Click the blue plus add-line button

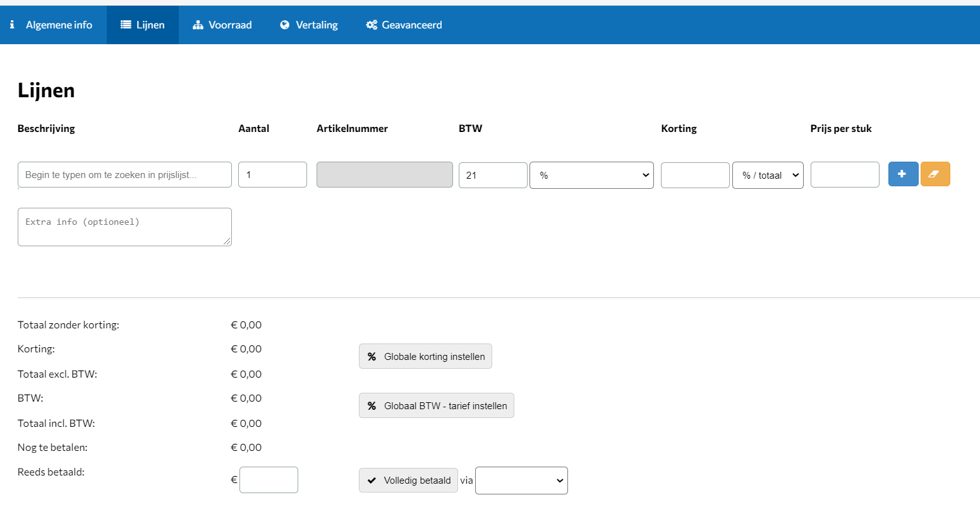903,174
